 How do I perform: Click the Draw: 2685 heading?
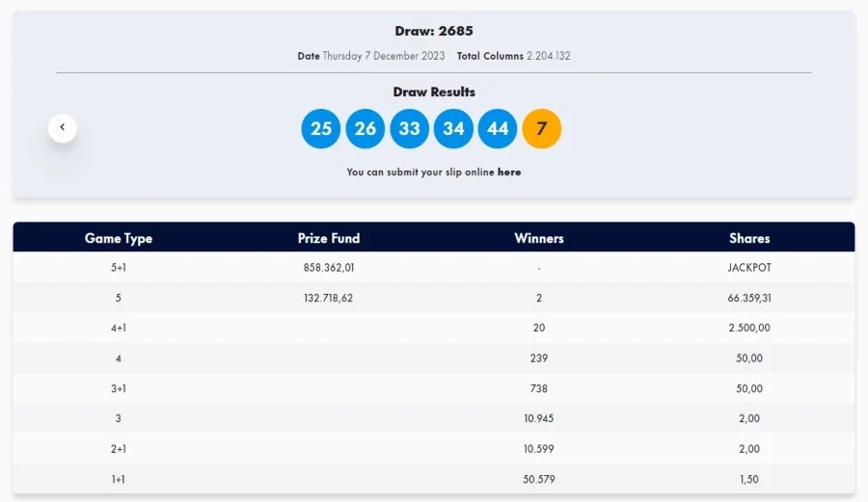click(x=434, y=31)
